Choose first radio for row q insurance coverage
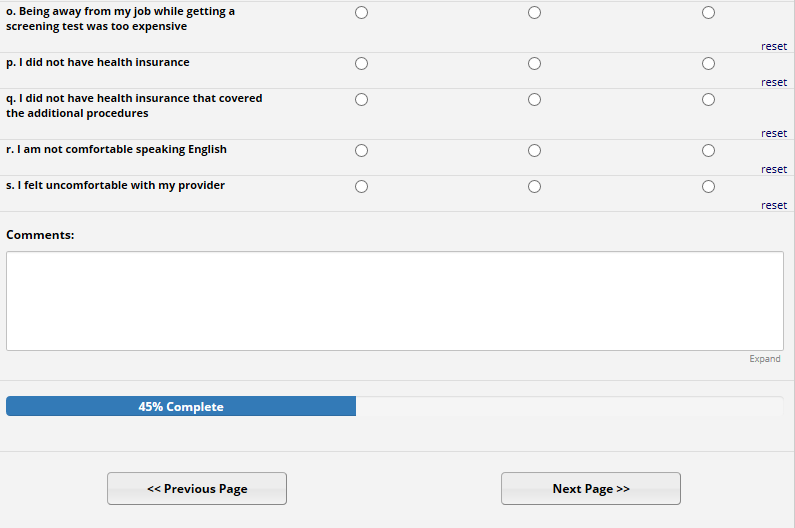 click(361, 100)
